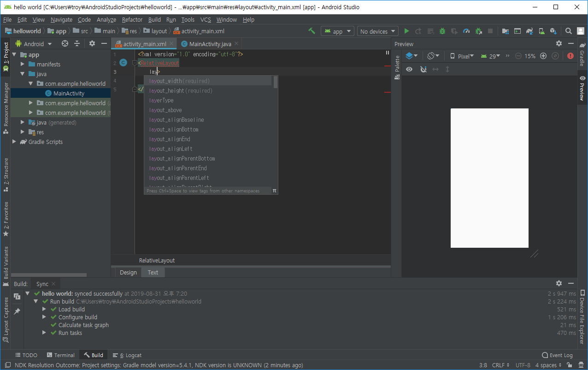Click the green Run app button
The height and width of the screenshot is (370, 588).
pyautogui.click(x=406, y=31)
